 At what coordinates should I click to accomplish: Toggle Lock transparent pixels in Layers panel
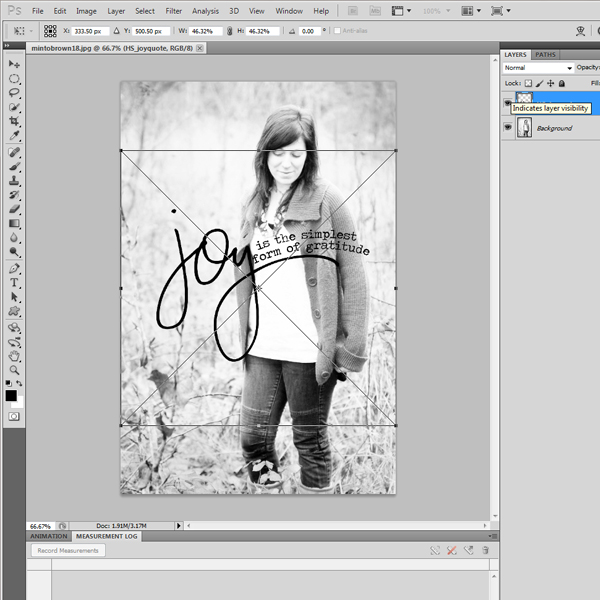528,83
